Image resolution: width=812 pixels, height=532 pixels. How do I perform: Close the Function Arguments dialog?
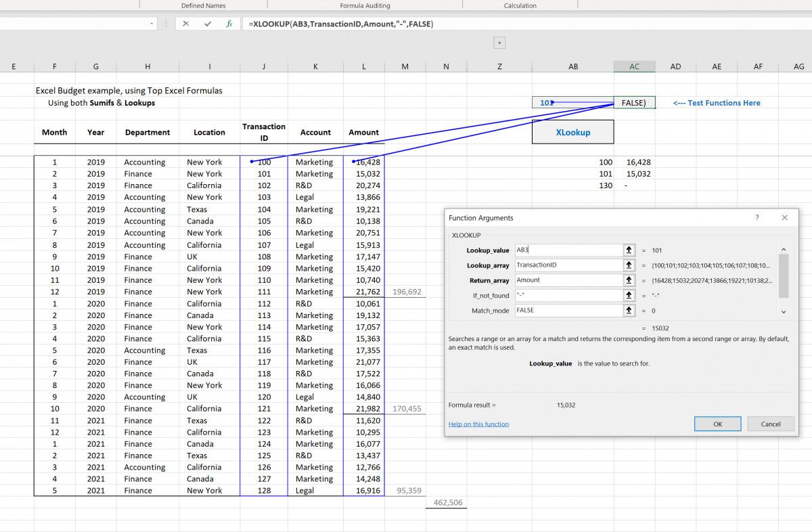point(784,218)
